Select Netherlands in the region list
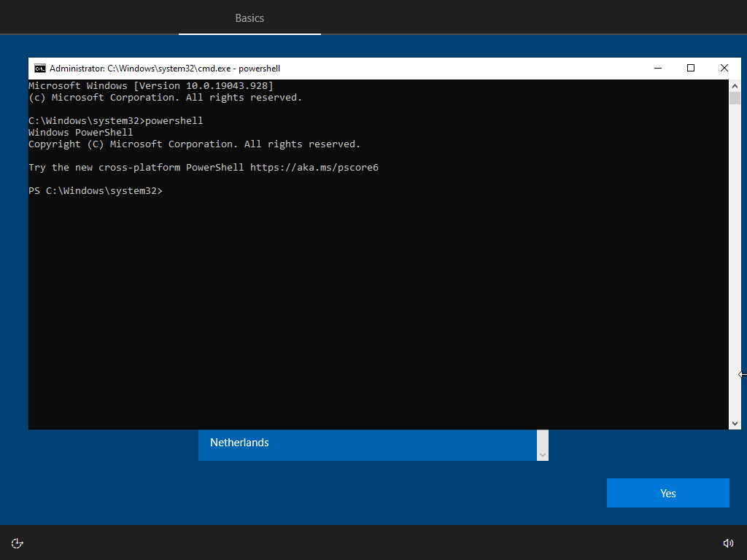This screenshot has width=747, height=560. click(368, 443)
